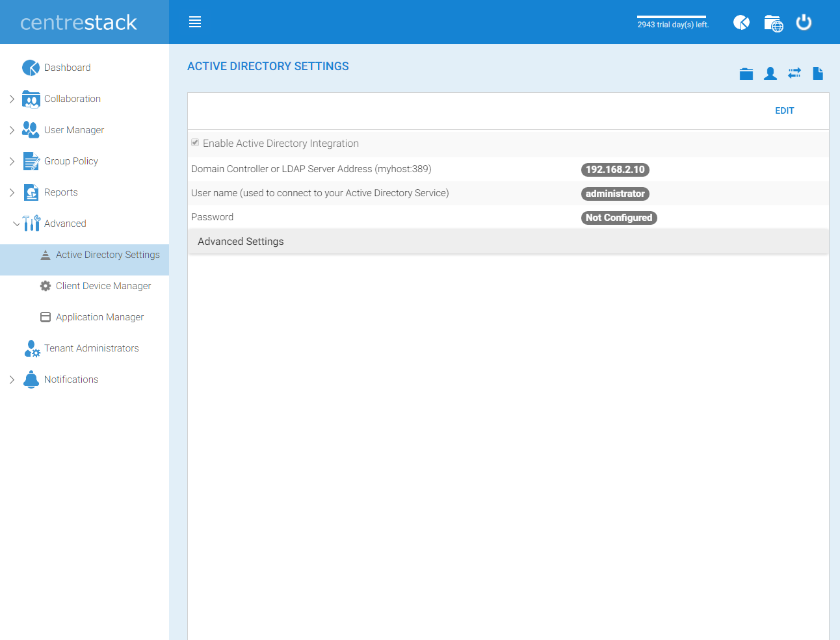This screenshot has height=640, width=840.
Task: Click the User Manager sidebar label
Action: (x=74, y=130)
